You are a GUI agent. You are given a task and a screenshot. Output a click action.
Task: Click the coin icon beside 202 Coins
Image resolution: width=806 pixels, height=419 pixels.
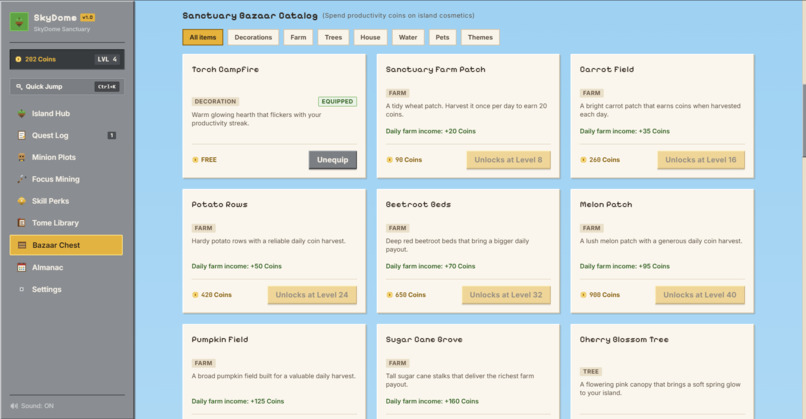pos(19,59)
